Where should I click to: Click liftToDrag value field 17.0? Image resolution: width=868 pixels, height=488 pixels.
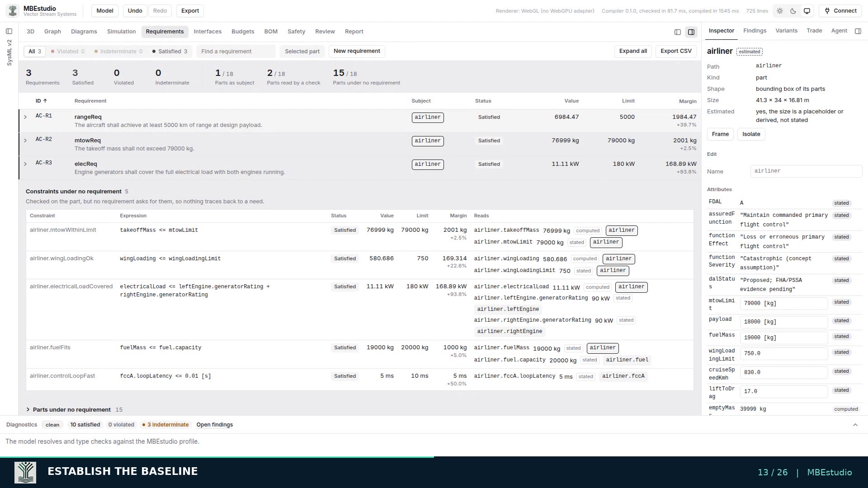pos(783,392)
